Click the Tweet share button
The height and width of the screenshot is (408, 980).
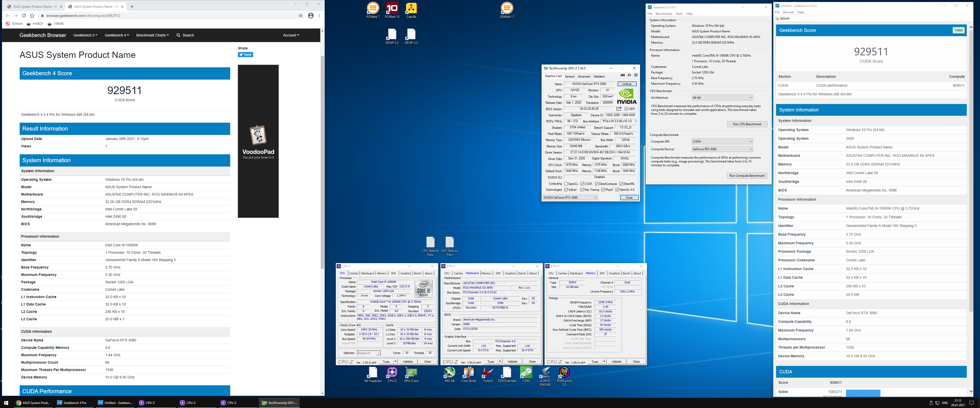pyautogui.click(x=246, y=55)
